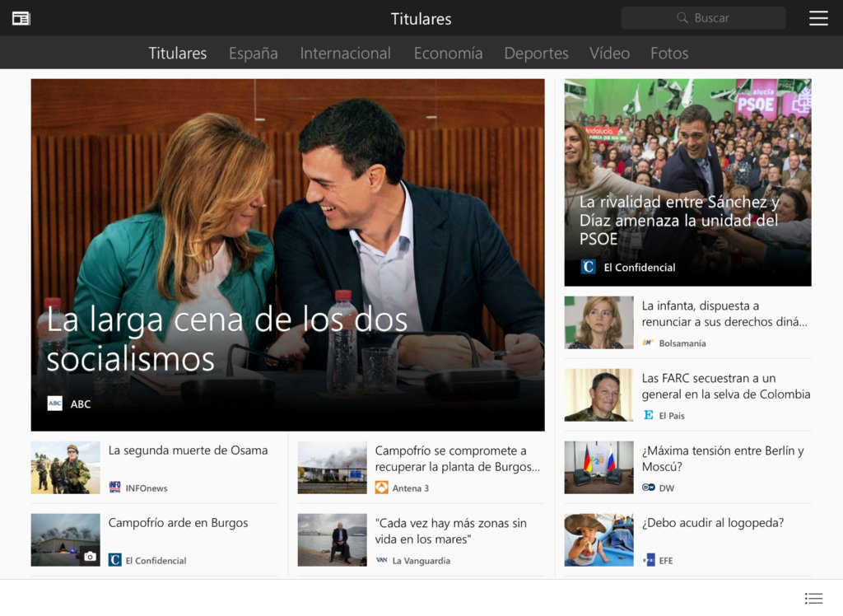Viewport: 843px width, 616px height.
Task: Read '¿Debo acudir al logopeda?' article
Action: coord(712,522)
